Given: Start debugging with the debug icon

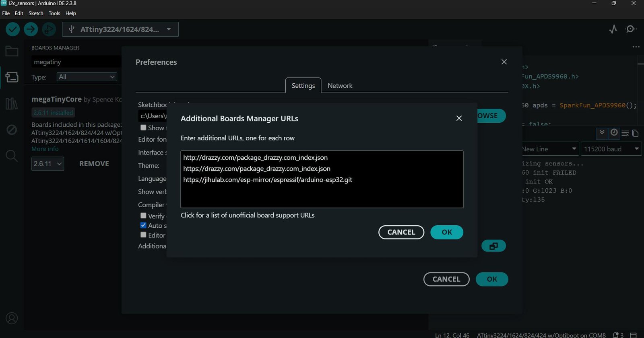Looking at the screenshot, I should tap(49, 29).
